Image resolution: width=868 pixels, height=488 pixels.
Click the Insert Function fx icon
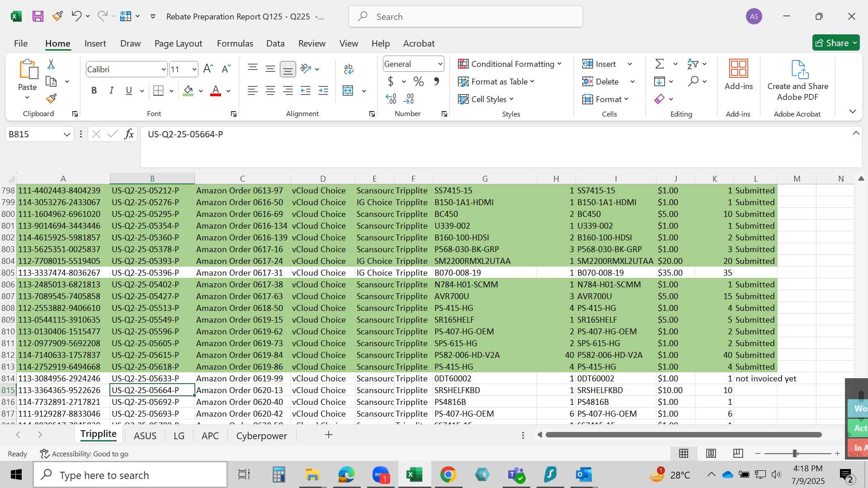129,134
